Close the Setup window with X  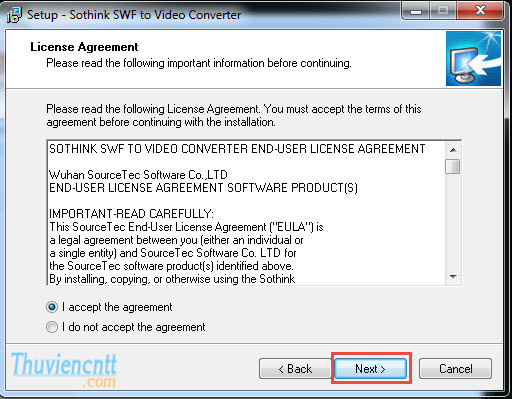480,11
